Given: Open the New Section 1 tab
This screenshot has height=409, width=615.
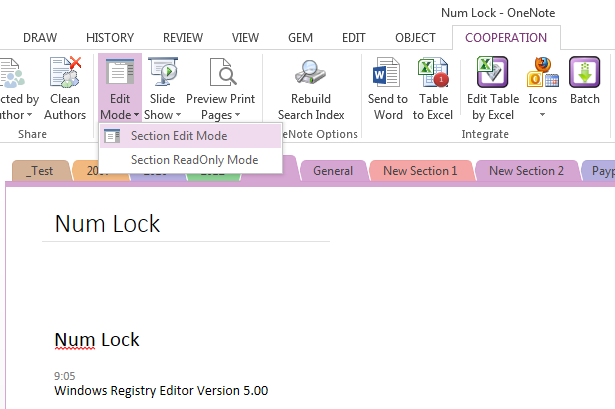Looking at the screenshot, I should 420,171.
